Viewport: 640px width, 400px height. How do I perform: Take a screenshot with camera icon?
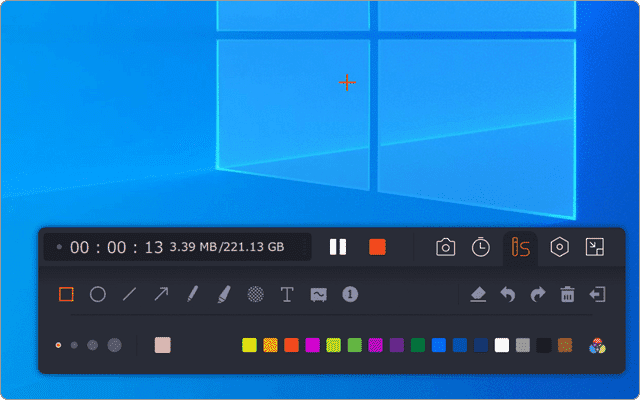pyautogui.click(x=446, y=247)
